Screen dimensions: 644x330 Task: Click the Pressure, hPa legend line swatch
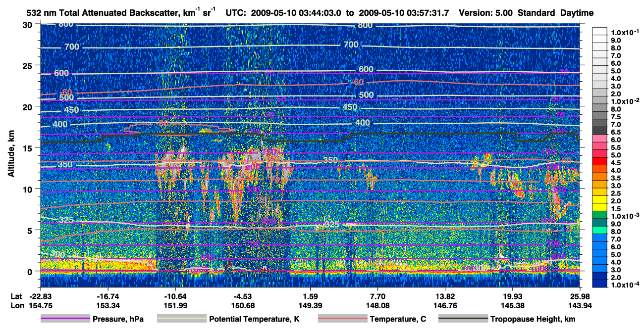point(65,319)
